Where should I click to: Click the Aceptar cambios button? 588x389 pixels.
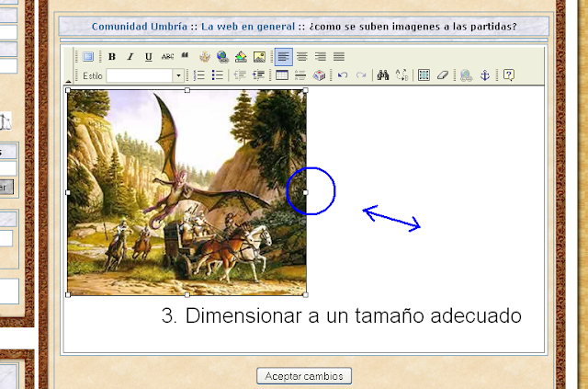point(304,376)
